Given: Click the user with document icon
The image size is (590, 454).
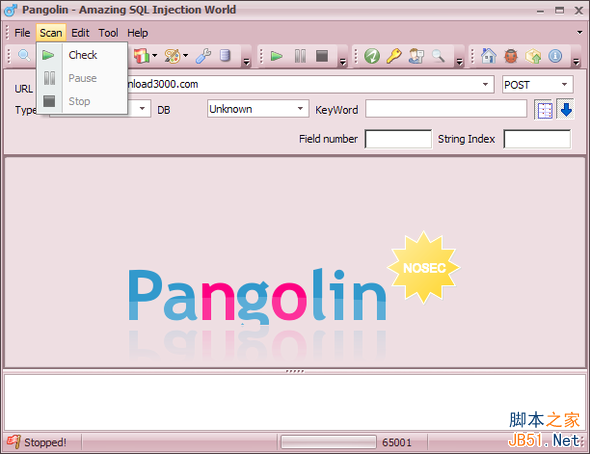Looking at the screenshot, I should (416, 56).
